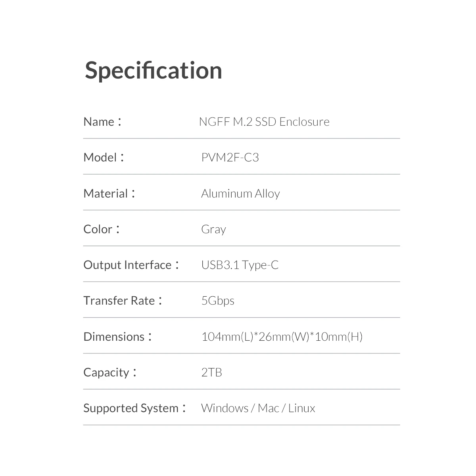
Task: Select the Capacity label
Action: point(110,372)
